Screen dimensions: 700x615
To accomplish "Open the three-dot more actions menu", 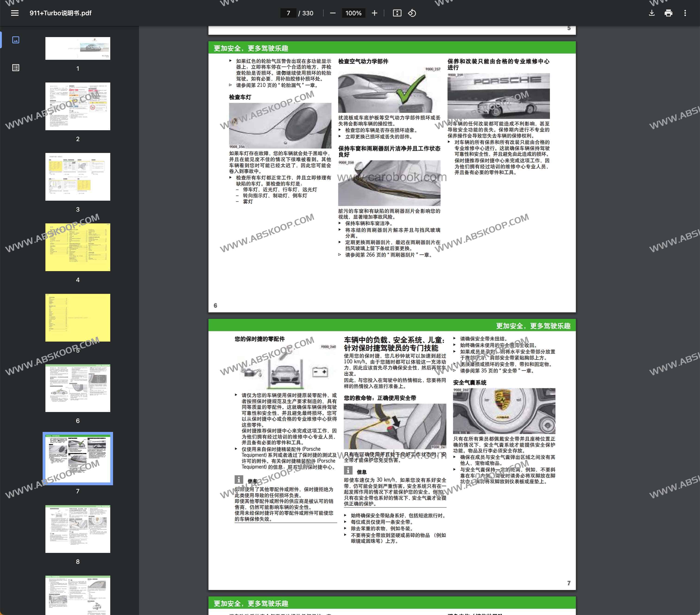I will pos(685,13).
